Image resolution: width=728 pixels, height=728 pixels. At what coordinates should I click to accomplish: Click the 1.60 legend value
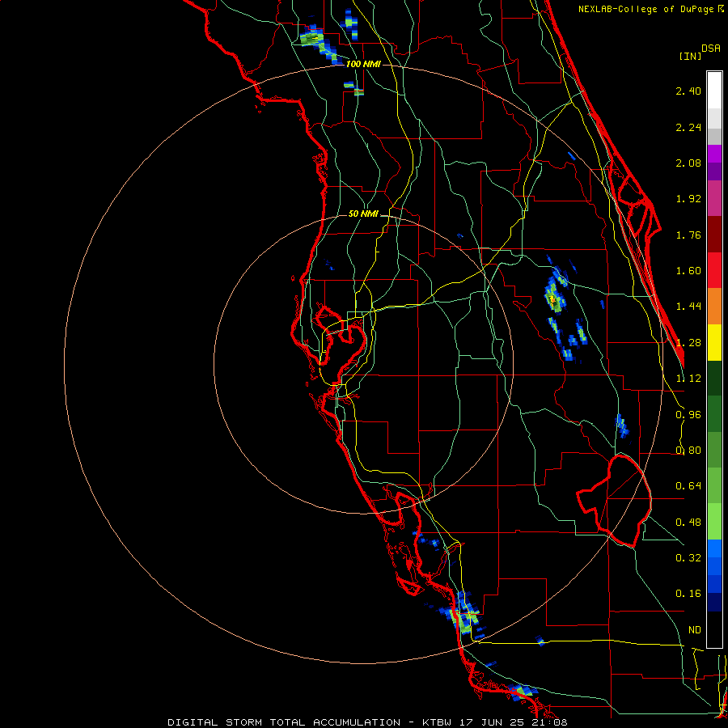(688, 271)
